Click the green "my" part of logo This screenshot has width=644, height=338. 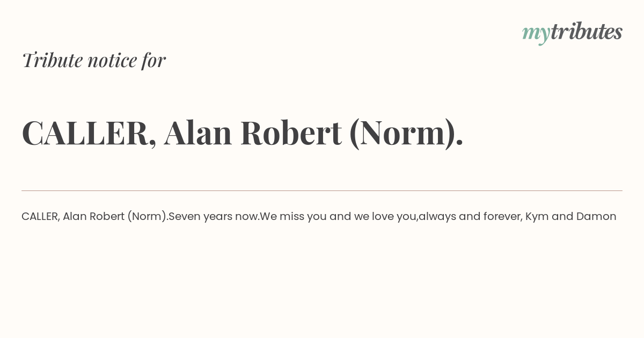tap(536, 34)
